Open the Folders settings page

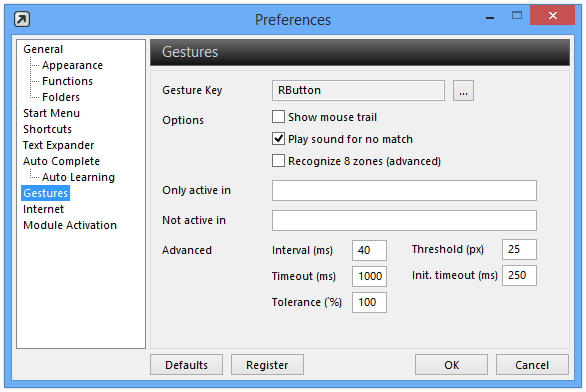[61, 97]
